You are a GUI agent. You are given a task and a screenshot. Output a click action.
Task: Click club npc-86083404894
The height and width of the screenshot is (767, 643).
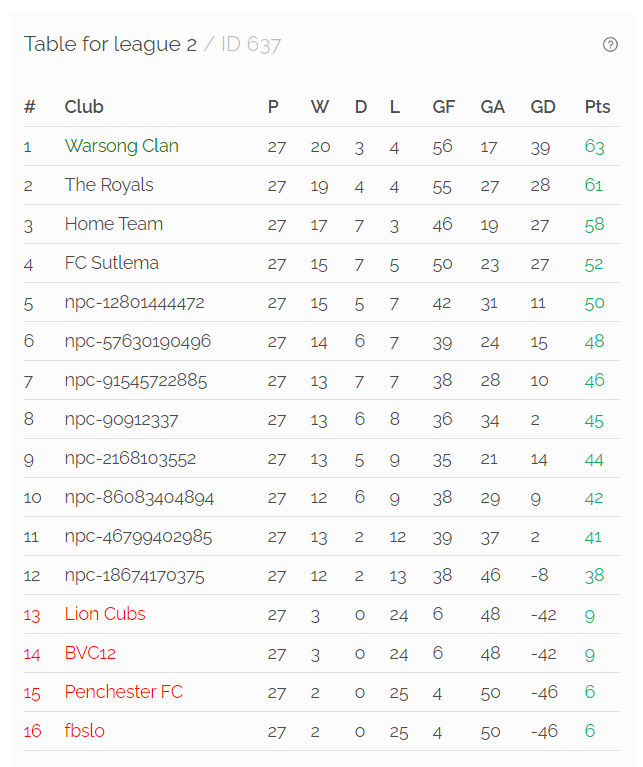[x=139, y=498]
